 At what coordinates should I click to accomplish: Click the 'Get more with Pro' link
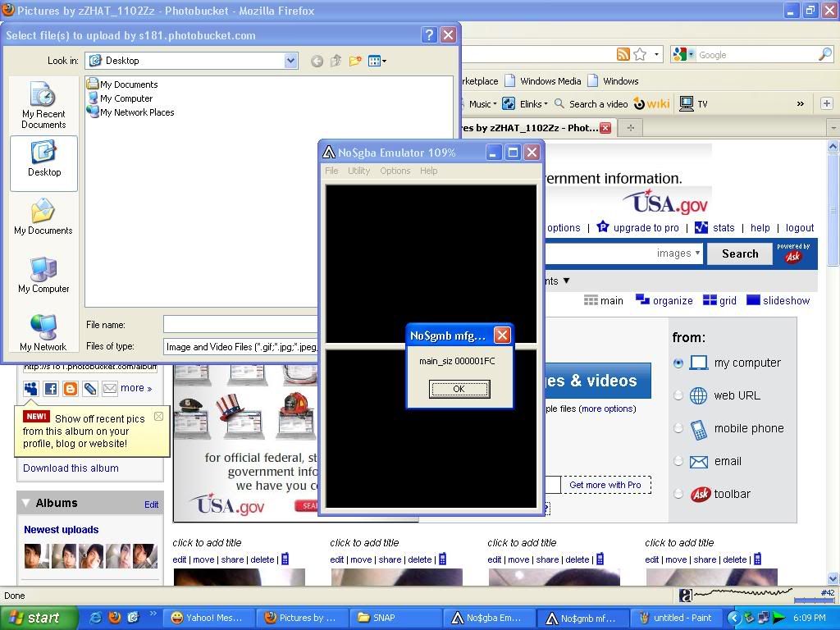[x=605, y=485]
